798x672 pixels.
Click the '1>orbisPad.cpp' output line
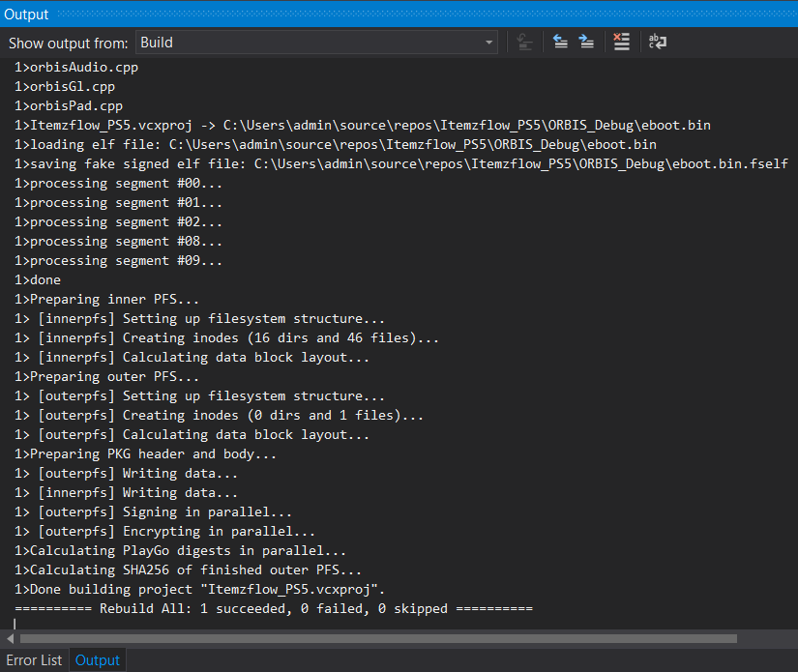point(69,105)
